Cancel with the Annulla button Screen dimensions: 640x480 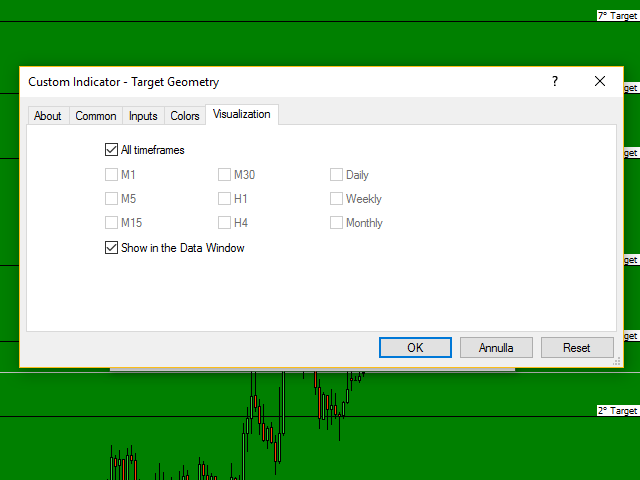pyautogui.click(x=496, y=348)
